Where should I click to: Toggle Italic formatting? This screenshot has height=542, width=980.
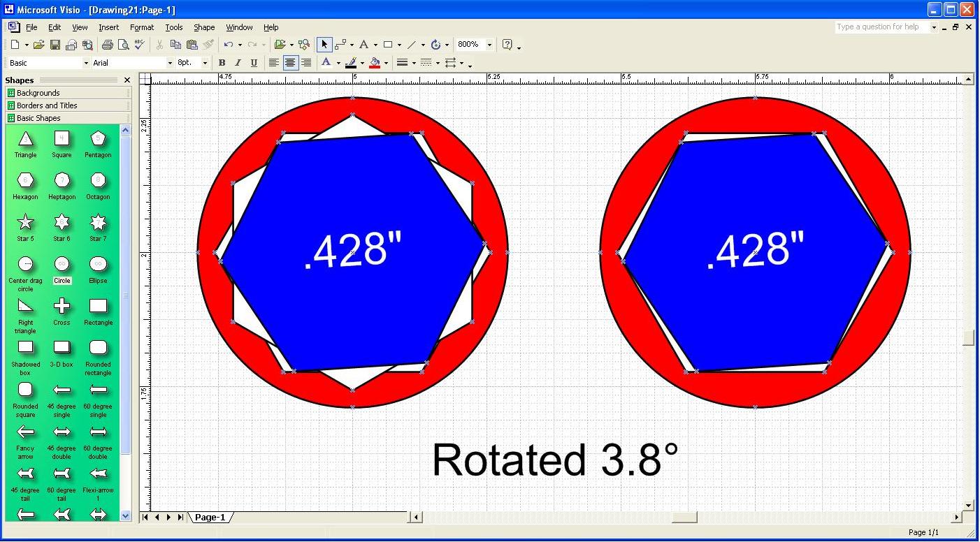click(x=238, y=63)
